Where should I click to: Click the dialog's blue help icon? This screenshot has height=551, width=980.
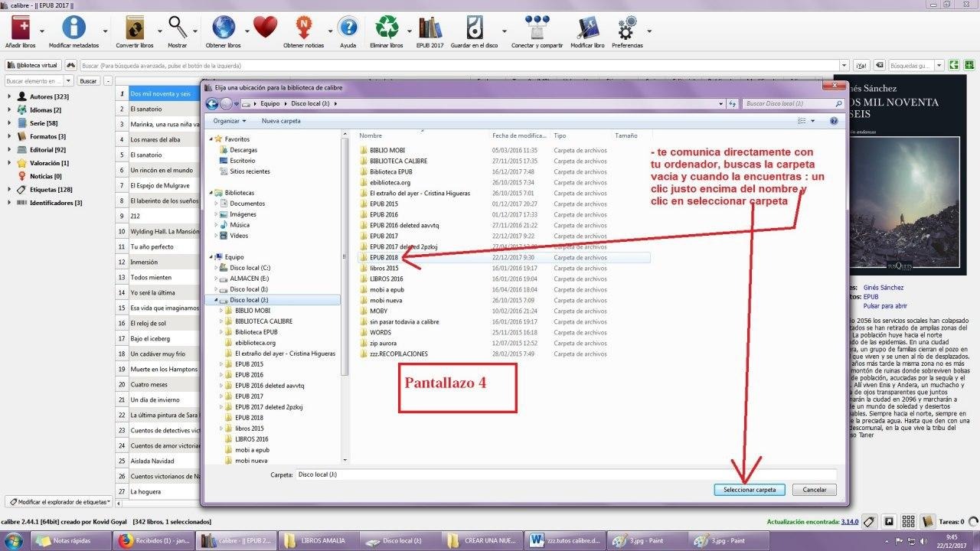834,121
